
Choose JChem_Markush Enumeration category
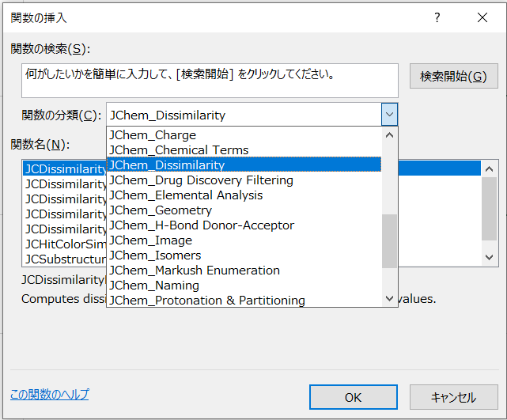pyautogui.click(x=244, y=271)
